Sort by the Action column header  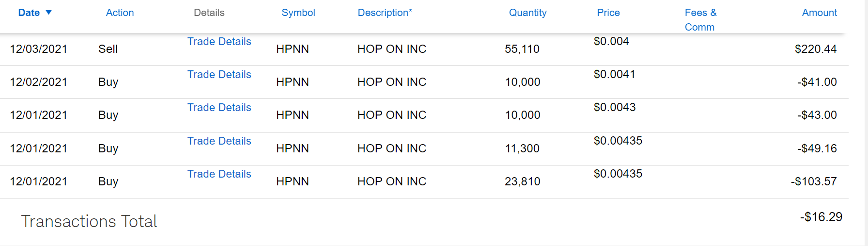pos(120,13)
